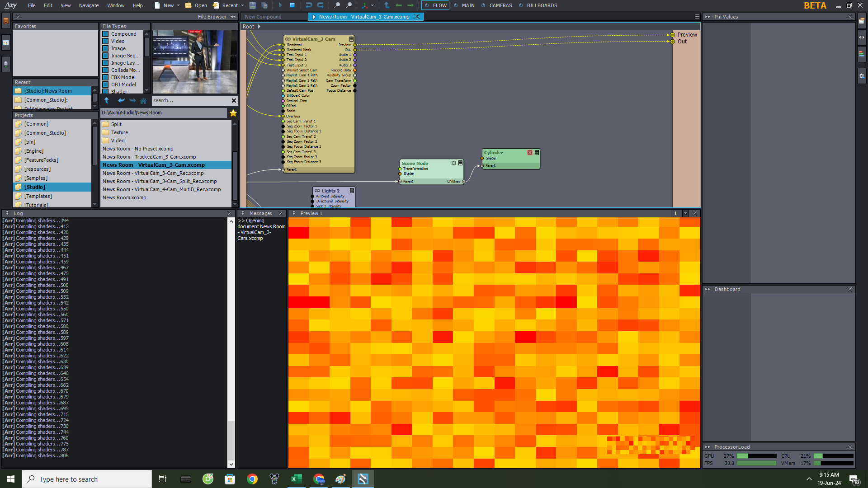Screen dimensions: 868x488
Task: Click the Navigate menu item
Action: pos(88,5)
